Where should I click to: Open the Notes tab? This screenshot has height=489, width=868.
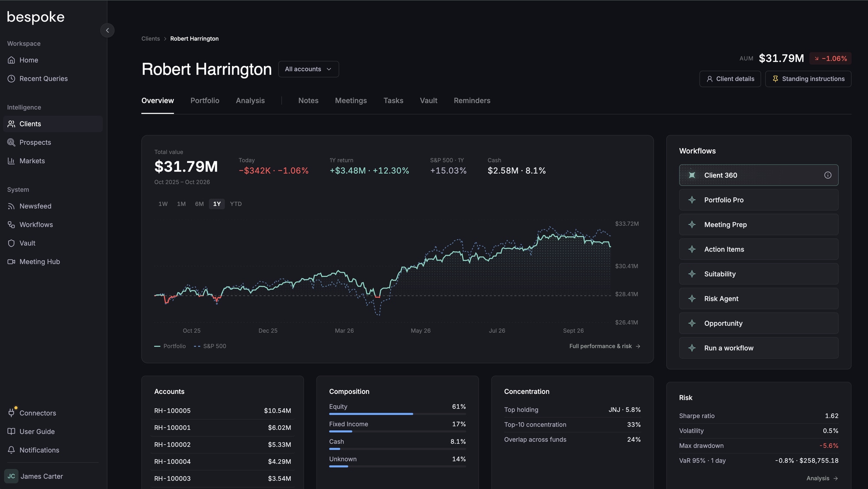pos(308,101)
